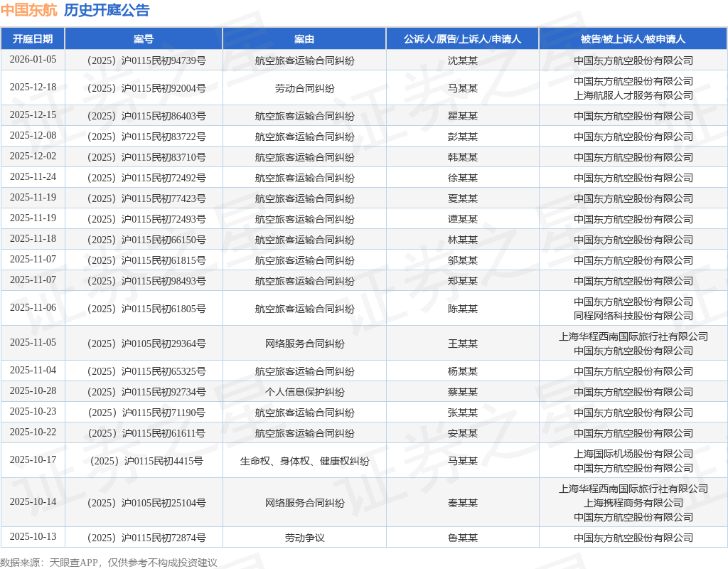Click the data source footer note

pyautogui.click(x=109, y=563)
